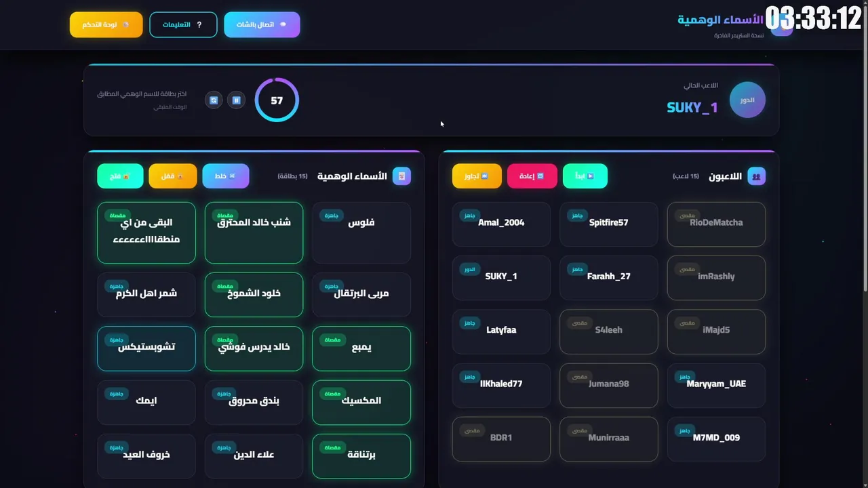Click the الدور avatar of the current player
The image size is (868, 488).
coord(747,100)
